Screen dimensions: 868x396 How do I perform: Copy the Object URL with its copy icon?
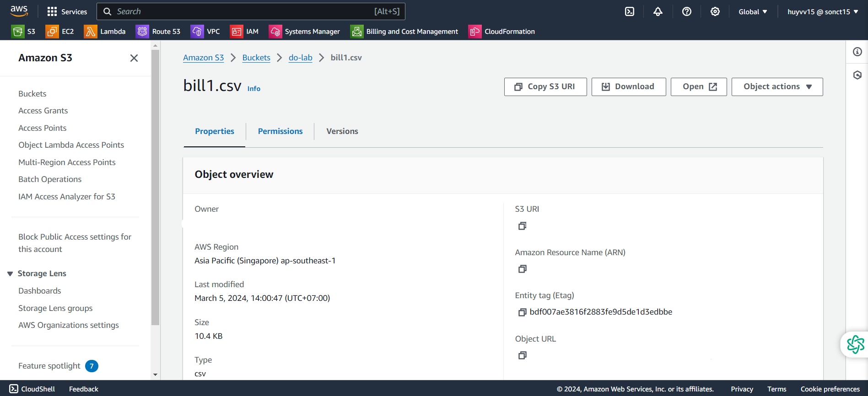[x=522, y=355]
